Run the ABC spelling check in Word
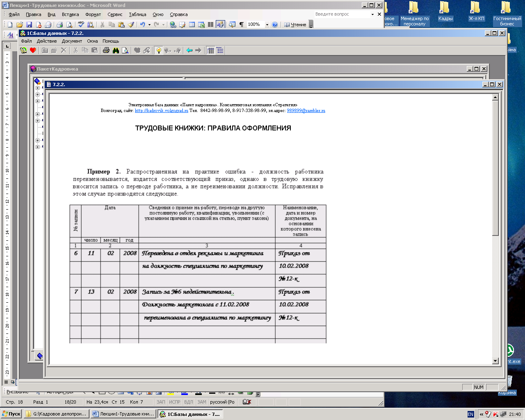 (81, 25)
